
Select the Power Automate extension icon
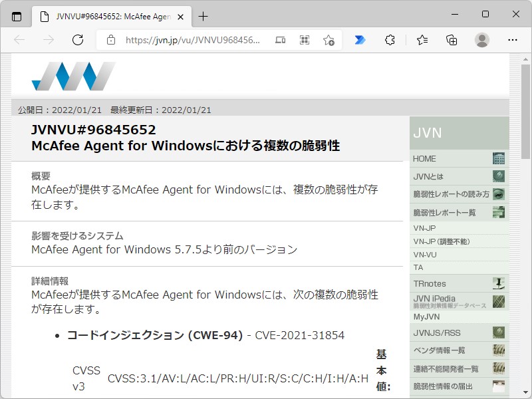[x=359, y=40]
